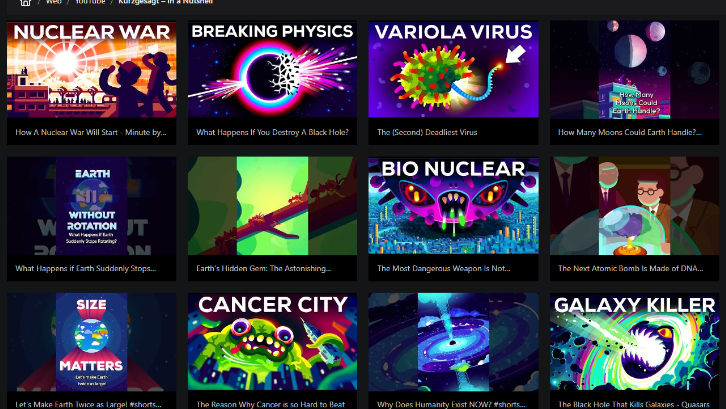
Task: Select title 'The Most Dangerous Weapon Is Not...'
Action: pyautogui.click(x=444, y=268)
